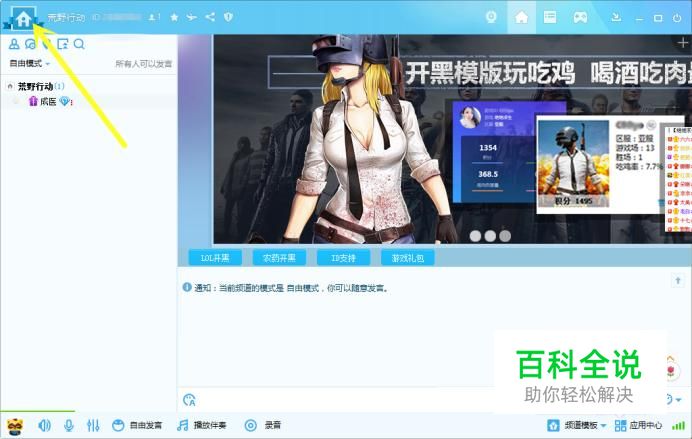Open the shield security icon
692x439 pixels.
click(x=228, y=17)
